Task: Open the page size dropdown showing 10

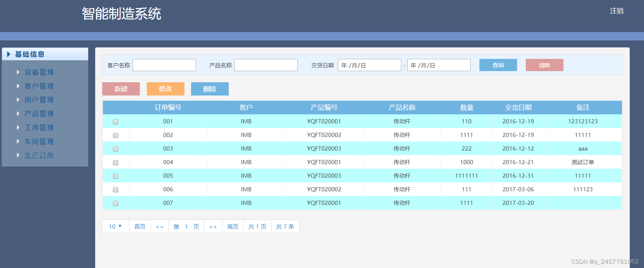Action: pos(115,227)
